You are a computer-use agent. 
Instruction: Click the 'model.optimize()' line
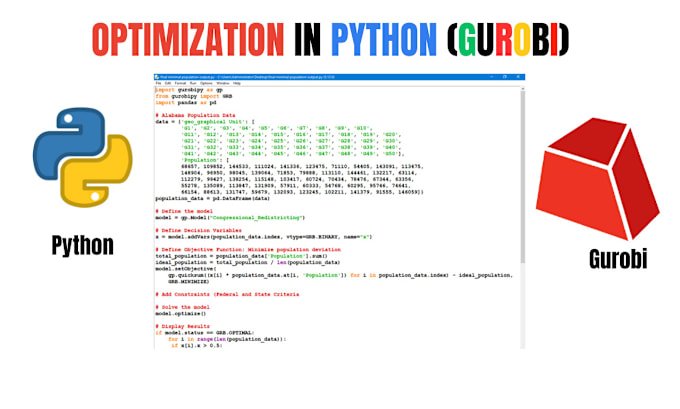pos(181,314)
